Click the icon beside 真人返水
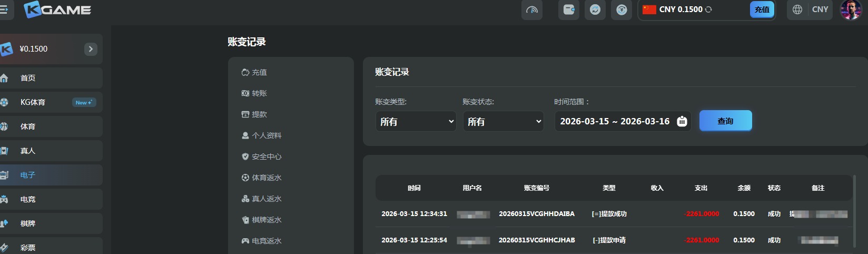868x254 pixels. point(245,199)
